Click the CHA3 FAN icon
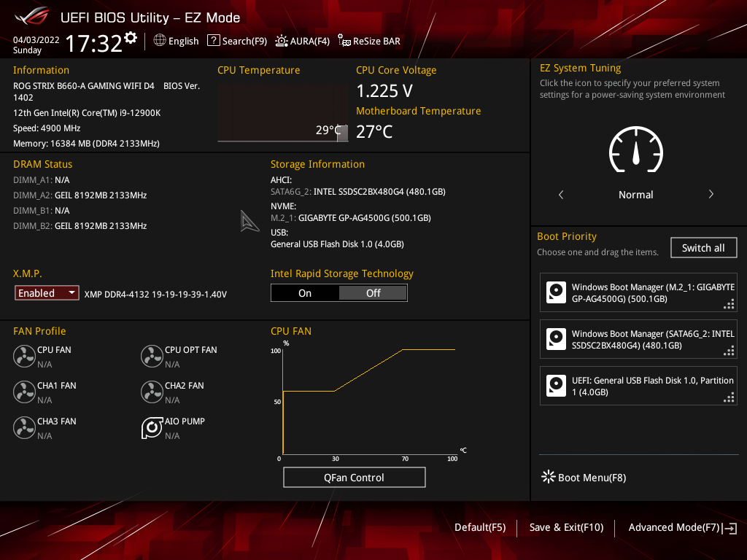Screen dimensions: 747x560 (x=24, y=427)
